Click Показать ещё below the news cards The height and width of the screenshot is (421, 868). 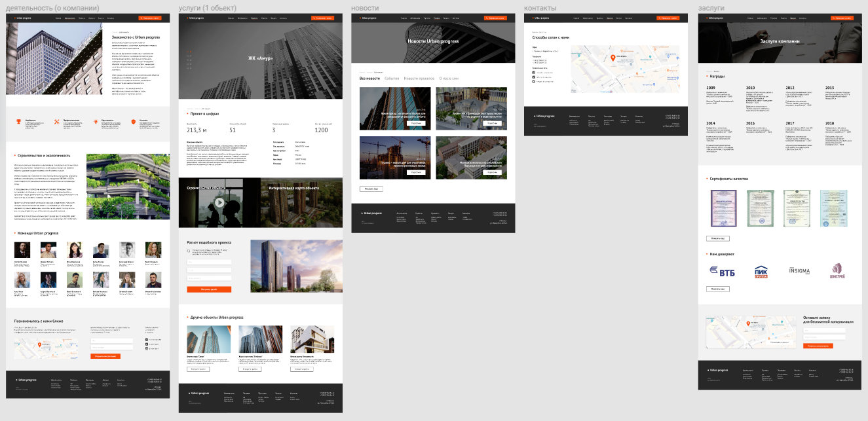[371, 189]
